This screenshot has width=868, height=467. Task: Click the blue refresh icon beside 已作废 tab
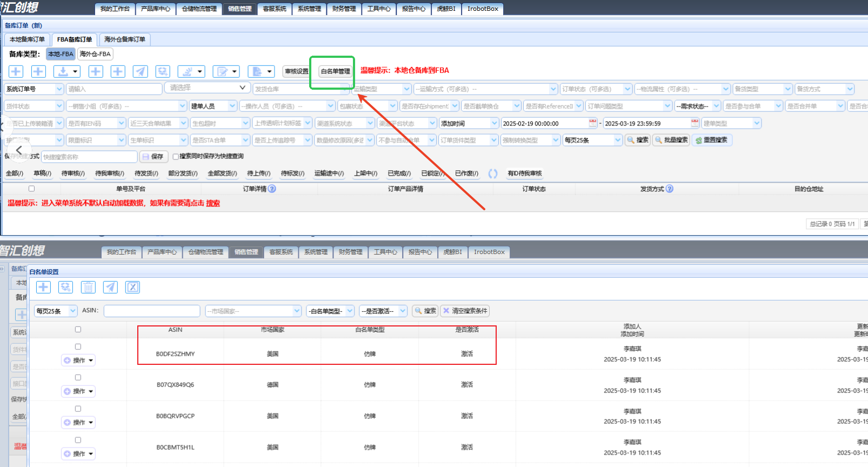tap(493, 174)
